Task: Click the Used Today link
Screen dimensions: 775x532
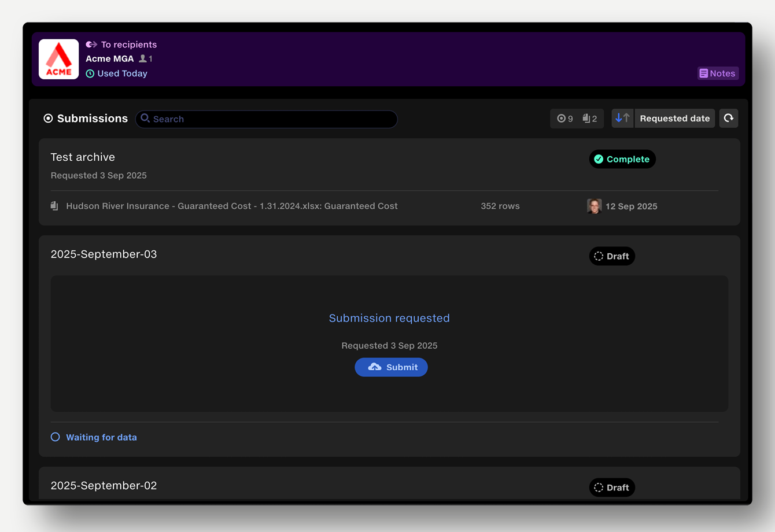Action: click(122, 73)
